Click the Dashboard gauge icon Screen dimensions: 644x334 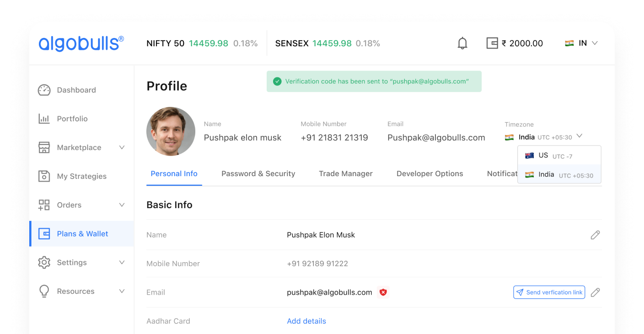44,90
